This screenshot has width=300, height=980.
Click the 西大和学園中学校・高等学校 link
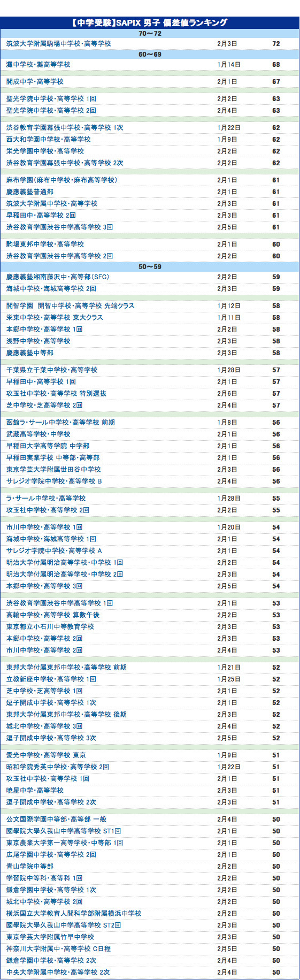pyautogui.click(x=49, y=139)
